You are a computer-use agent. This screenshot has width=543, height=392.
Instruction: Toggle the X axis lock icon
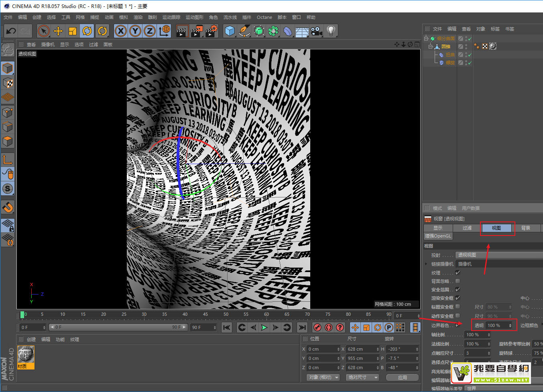coord(121,31)
